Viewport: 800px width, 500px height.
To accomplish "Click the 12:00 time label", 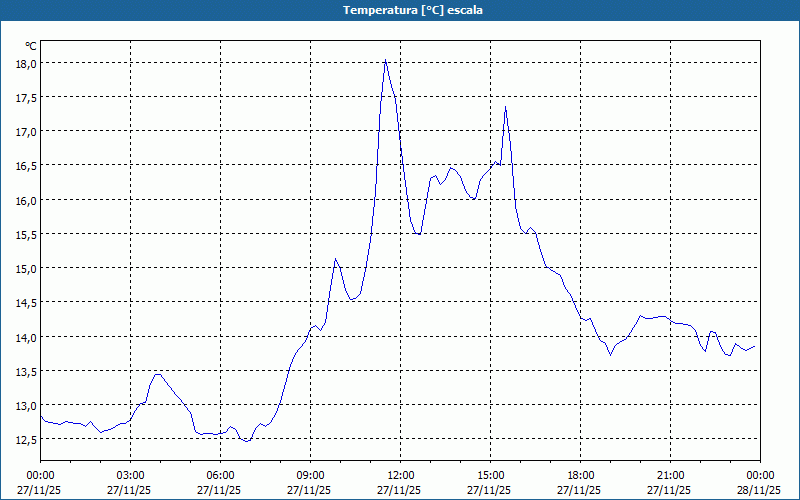I will (401, 476).
